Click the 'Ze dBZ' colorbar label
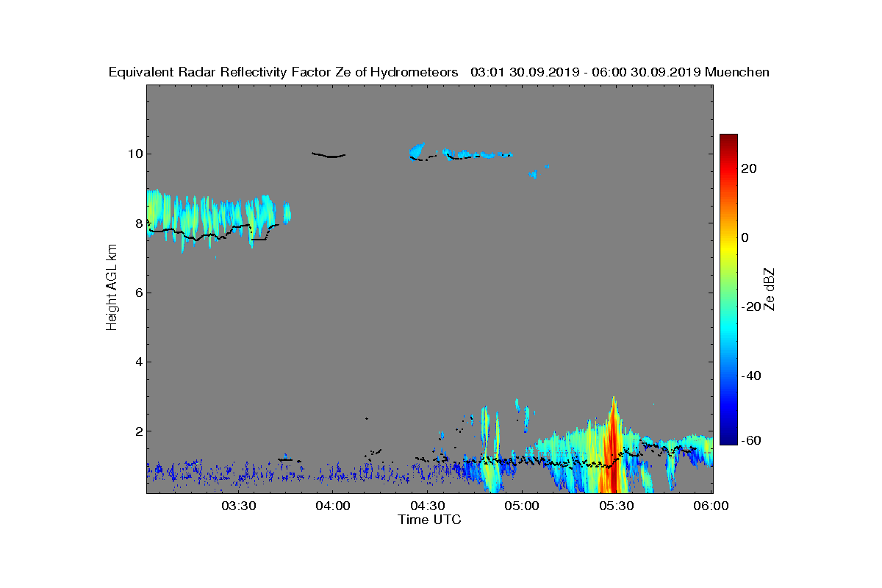The width and height of the screenshot is (882, 588). coord(770,289)
